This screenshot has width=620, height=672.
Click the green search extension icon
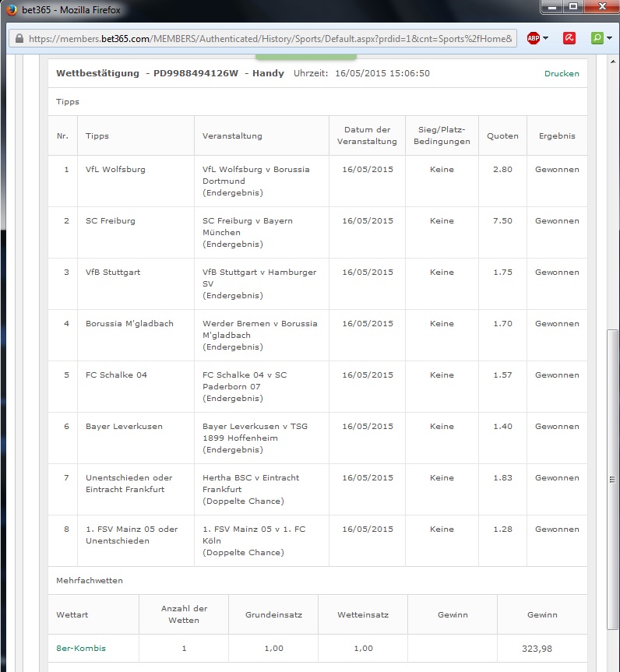click(x=597, y=38)
